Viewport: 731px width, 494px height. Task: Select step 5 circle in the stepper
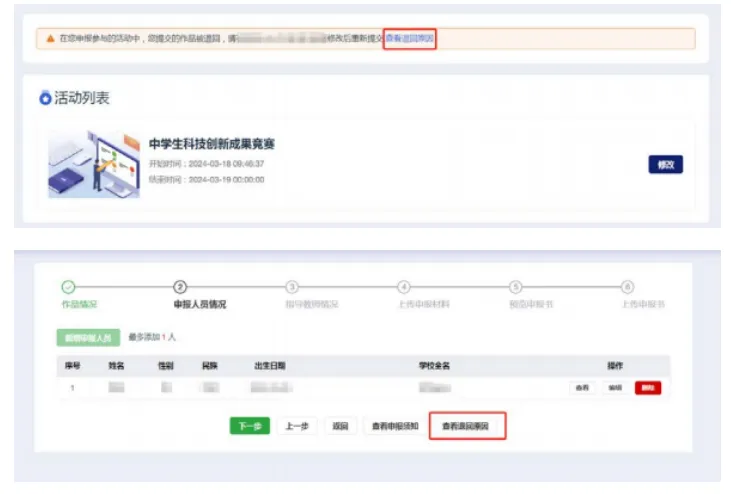click(x=516, y=287)
